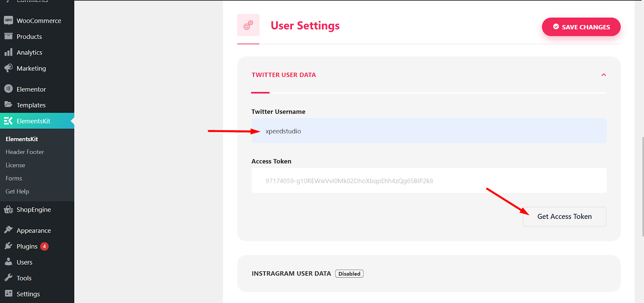Collapse the Twitter User Data section

tap(603, 75)
